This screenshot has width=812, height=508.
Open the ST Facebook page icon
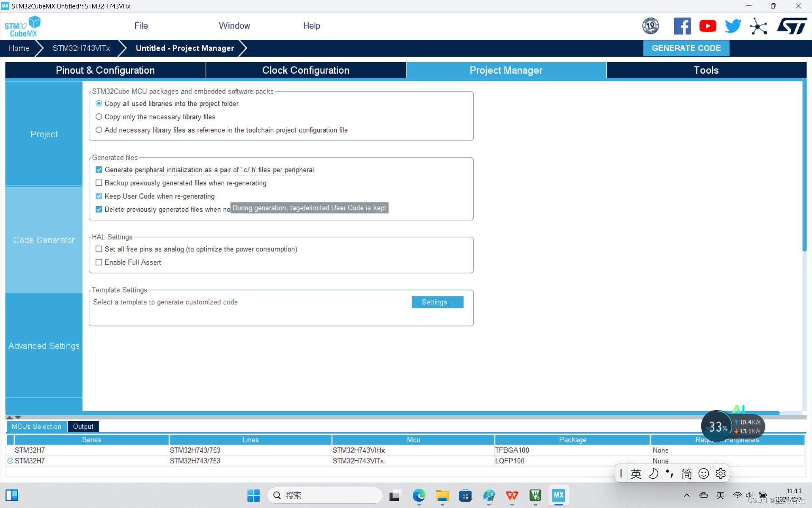(x=682, y=26)
